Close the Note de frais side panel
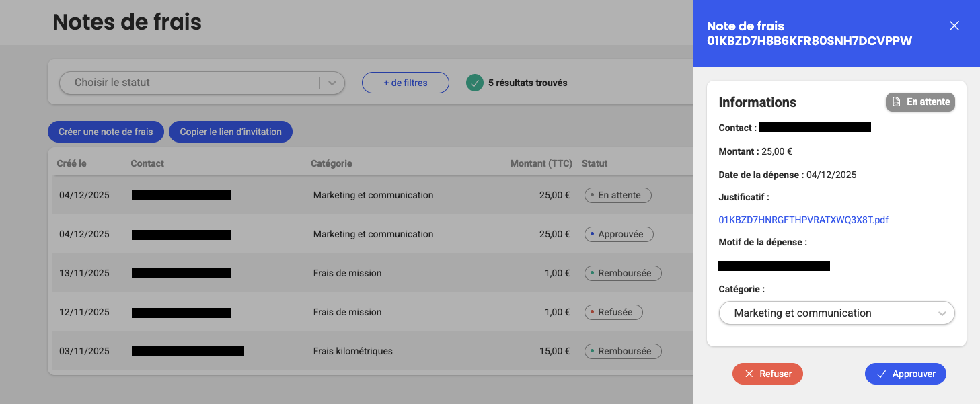 pos(954,26)
